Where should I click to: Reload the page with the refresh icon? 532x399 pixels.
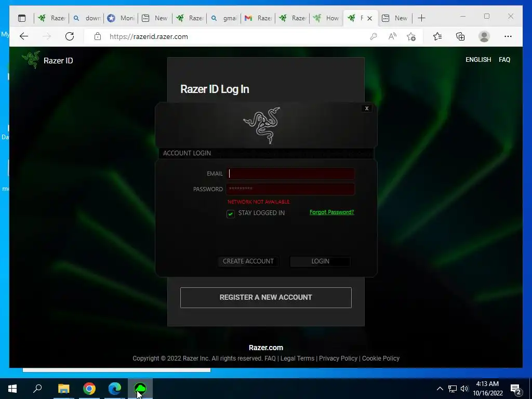pyautogui.click(x=70, y=36)
